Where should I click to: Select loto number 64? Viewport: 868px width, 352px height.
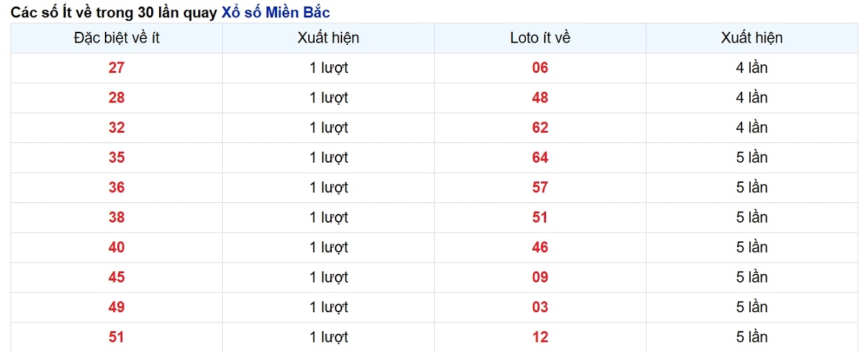click(x=540, y=158)
